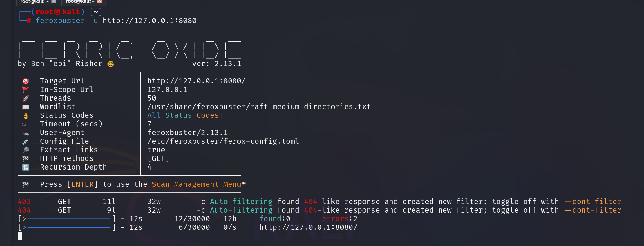The width and height of the screenshot is (644, 246).
Task: Click the raft-medium-directories.txt wordlist path
Action: click(259, 107)
